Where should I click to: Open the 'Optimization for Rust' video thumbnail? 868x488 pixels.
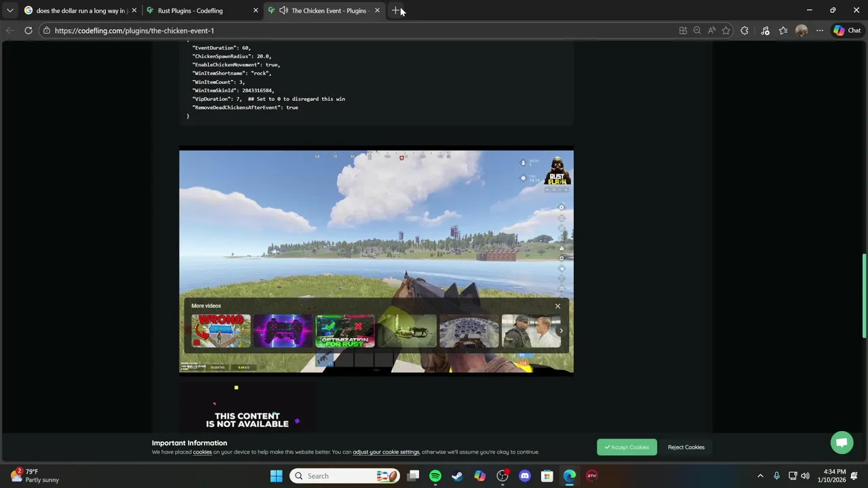[345, 331]
